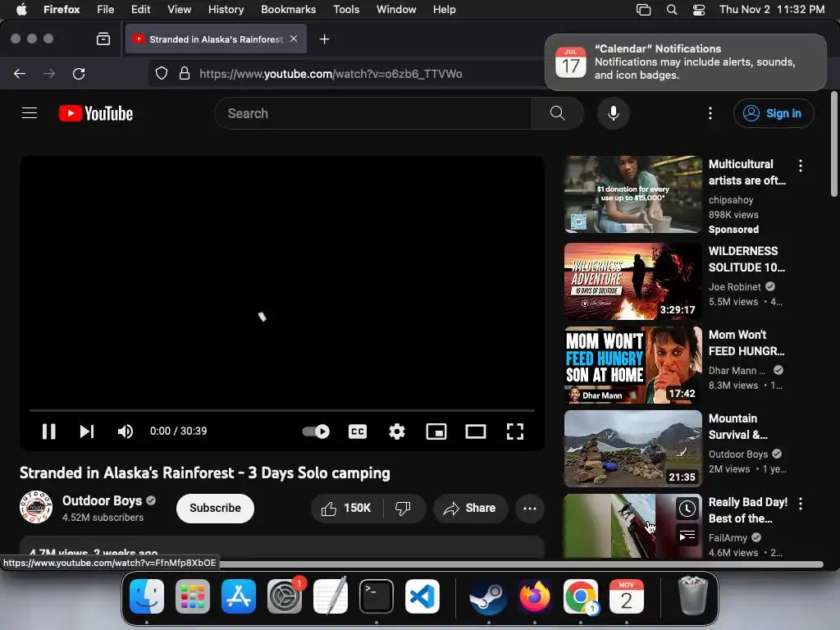Open YouTube settings three-dot menu
The image size is (840, 630).
point(710,113)
